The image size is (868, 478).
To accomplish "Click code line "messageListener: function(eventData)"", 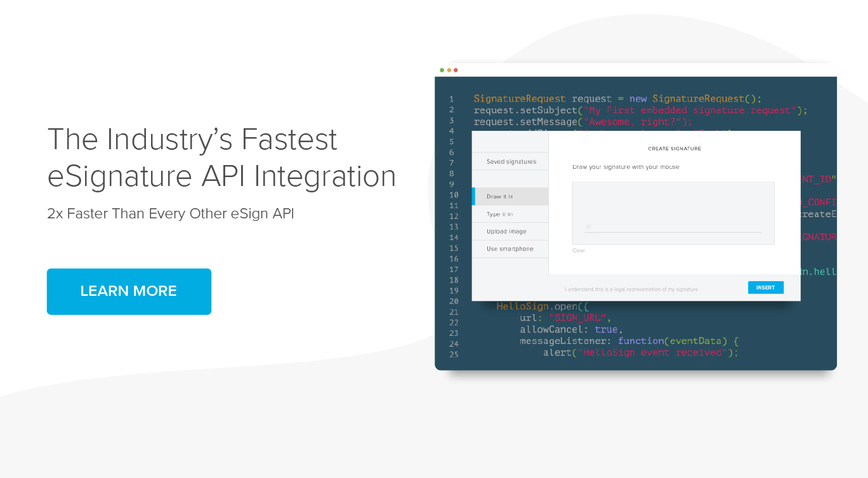I will pyautogui.click(x=629, y=341).
